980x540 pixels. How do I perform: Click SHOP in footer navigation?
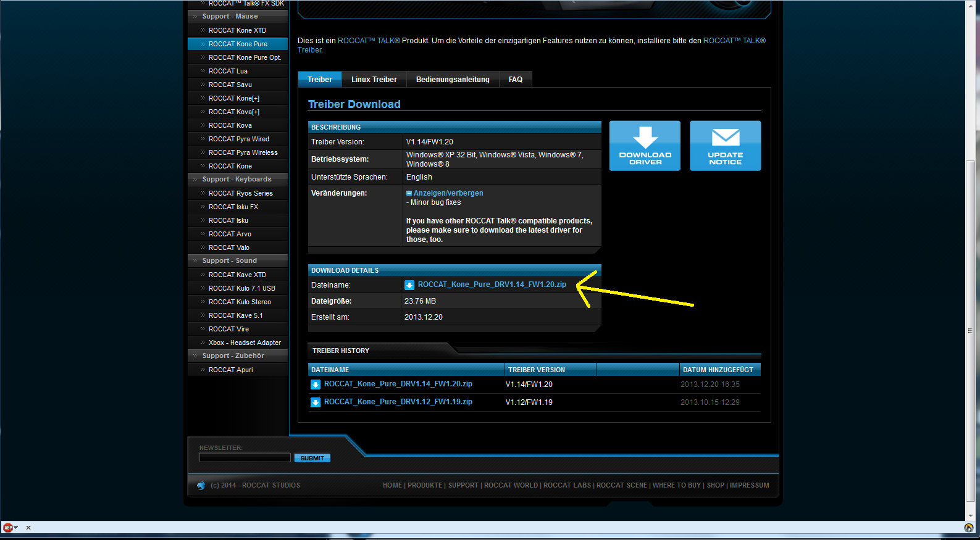(x=716, y=486)
